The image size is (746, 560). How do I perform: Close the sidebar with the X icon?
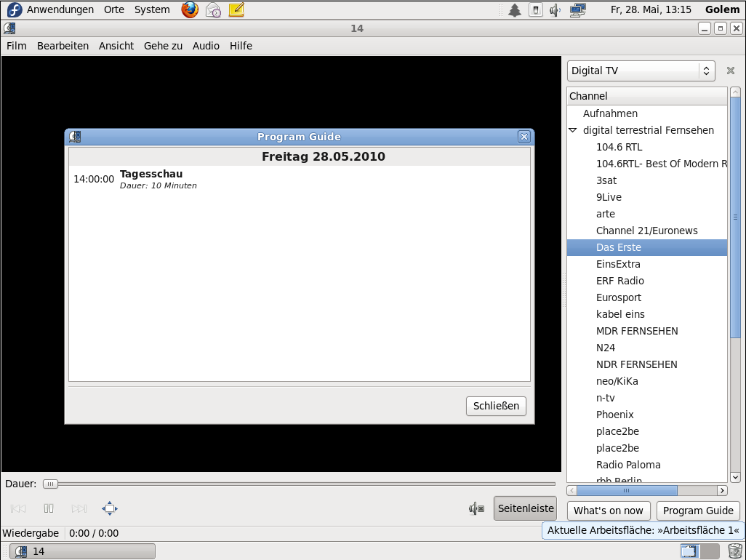pos(731,71)
